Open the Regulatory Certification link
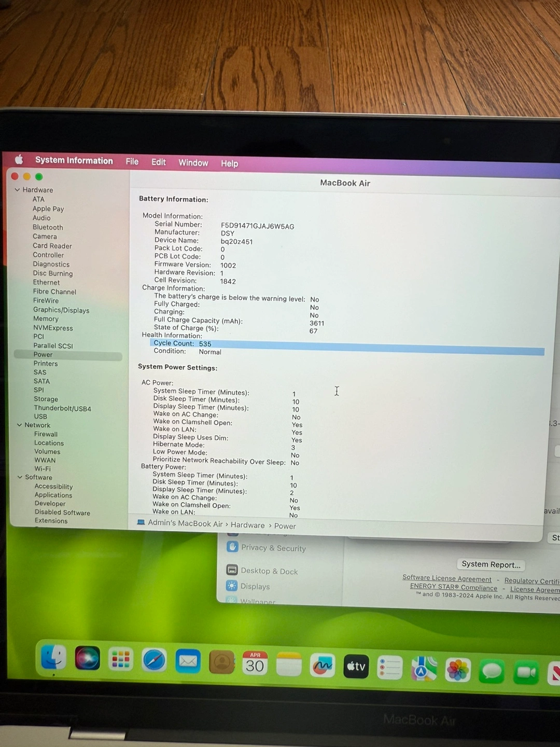 [x=532, y=581]
